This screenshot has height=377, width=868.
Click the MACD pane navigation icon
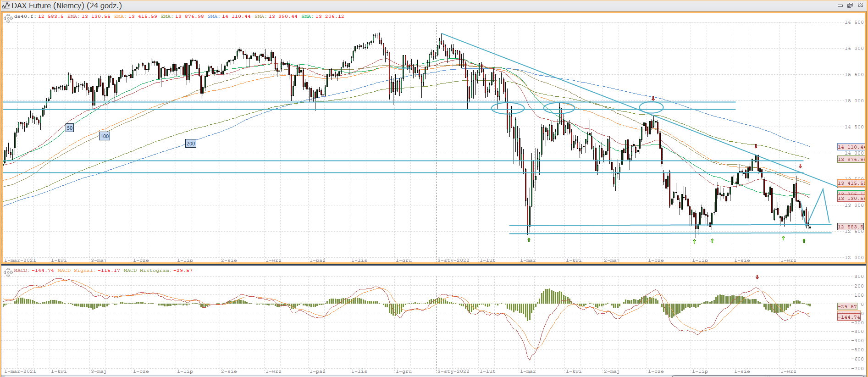(x=8, y=272)
